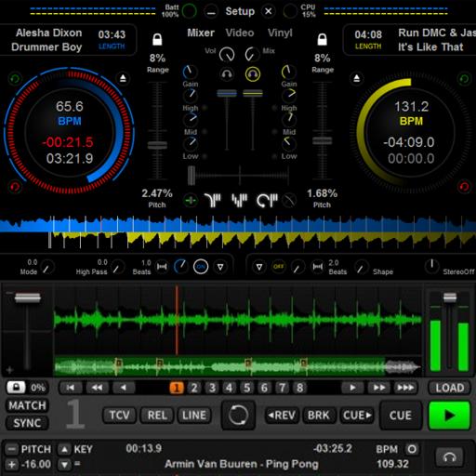Toggle the loop button beside LINE
Image resolution: width=476 pixels, height=476 pixels.
pos(238,416)
